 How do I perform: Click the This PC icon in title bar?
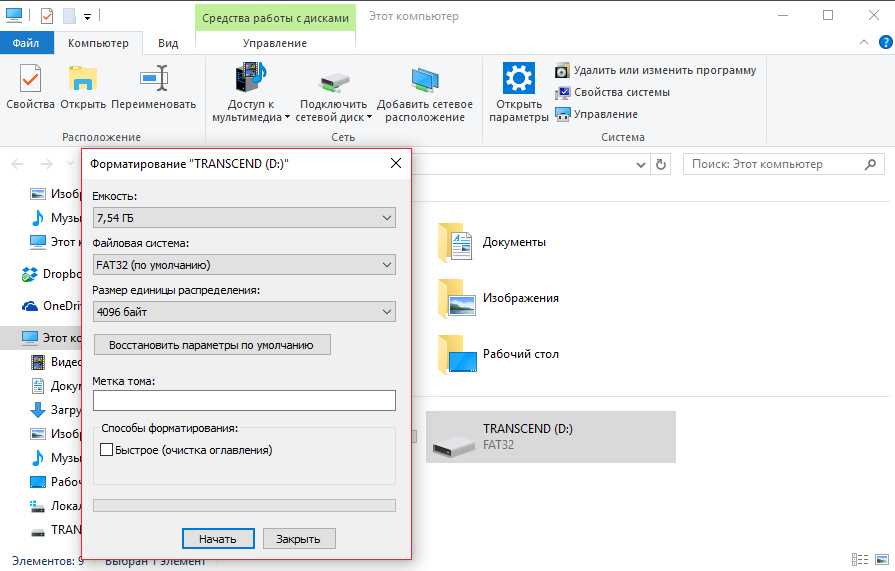pyautogui.click(x=14, y=15)
